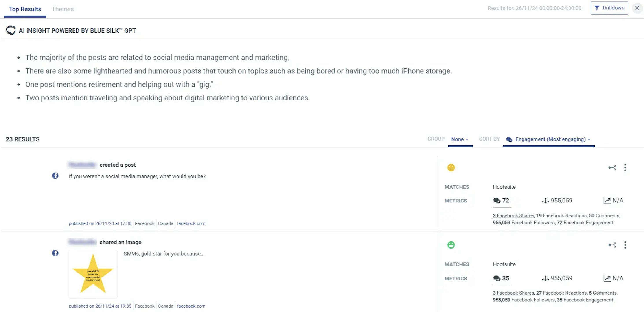Open three-dot menu for gold star post
This screenshot has width=644, height=312.
coord(625,245)
